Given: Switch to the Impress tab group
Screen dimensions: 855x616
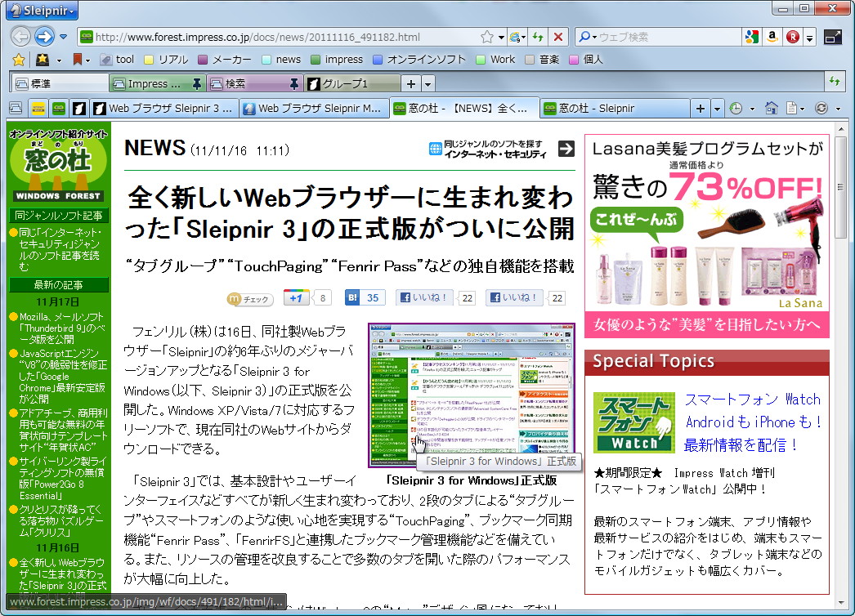Looking at the screenshot, I should 150,83.
